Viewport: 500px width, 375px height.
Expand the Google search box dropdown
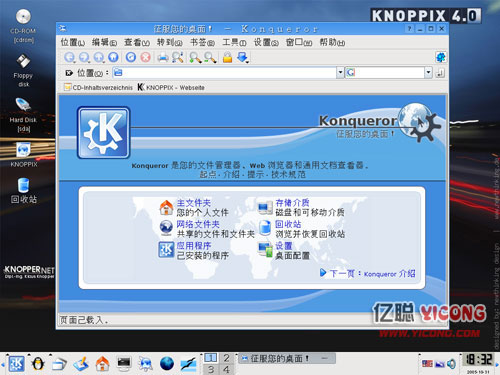[x=428, y=72]
